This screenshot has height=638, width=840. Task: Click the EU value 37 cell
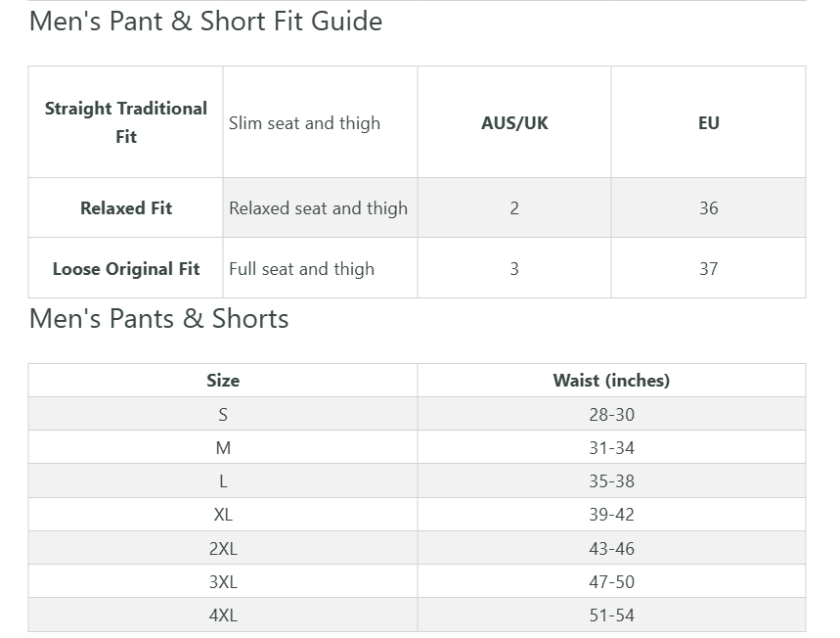click(709, 269)
